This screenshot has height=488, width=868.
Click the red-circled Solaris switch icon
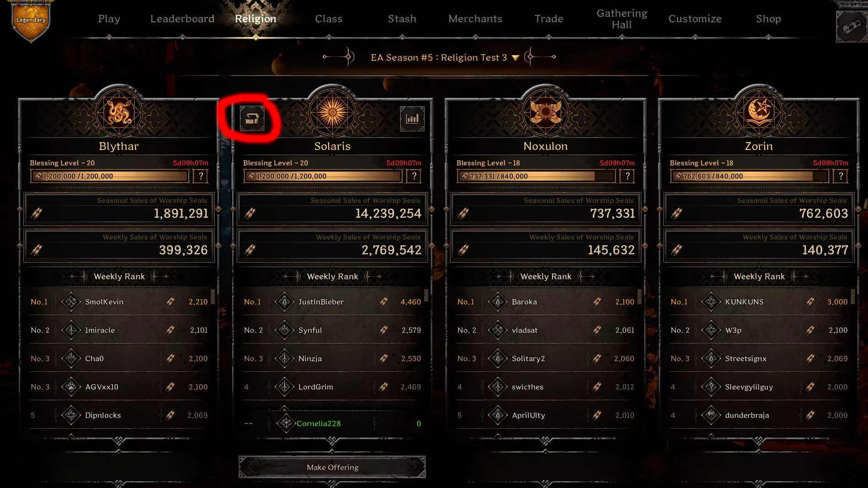(252, 118)
